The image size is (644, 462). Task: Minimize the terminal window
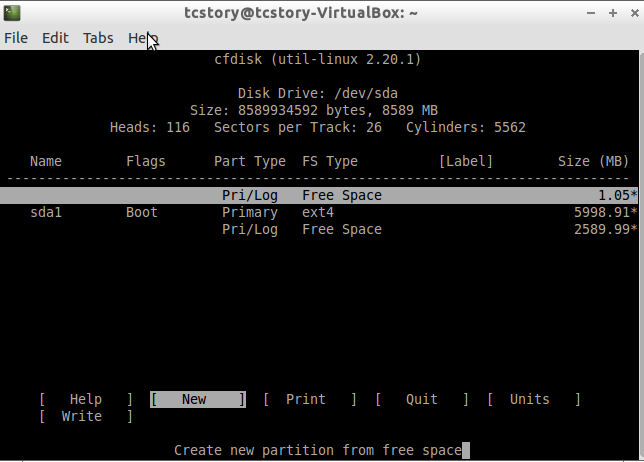(x=591, y=13)
